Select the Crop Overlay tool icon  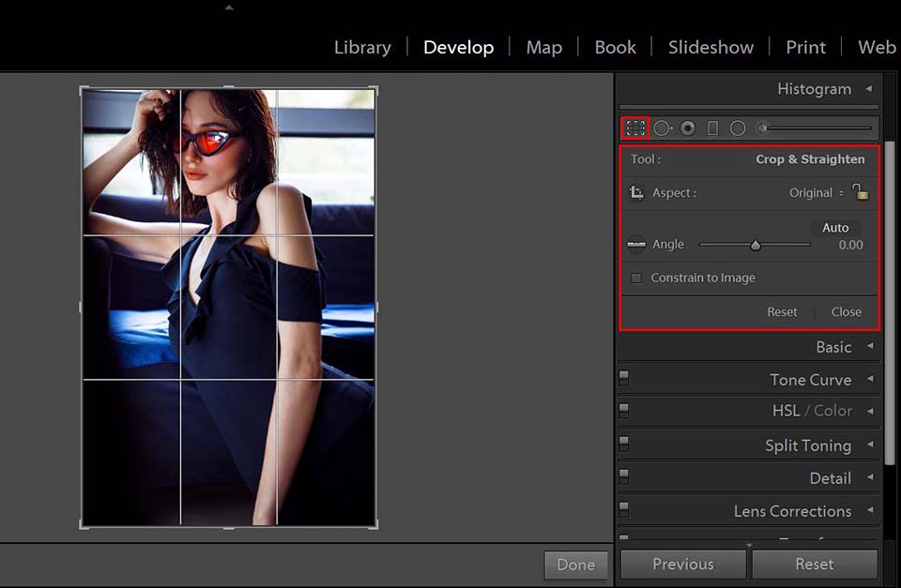(635, 128)
